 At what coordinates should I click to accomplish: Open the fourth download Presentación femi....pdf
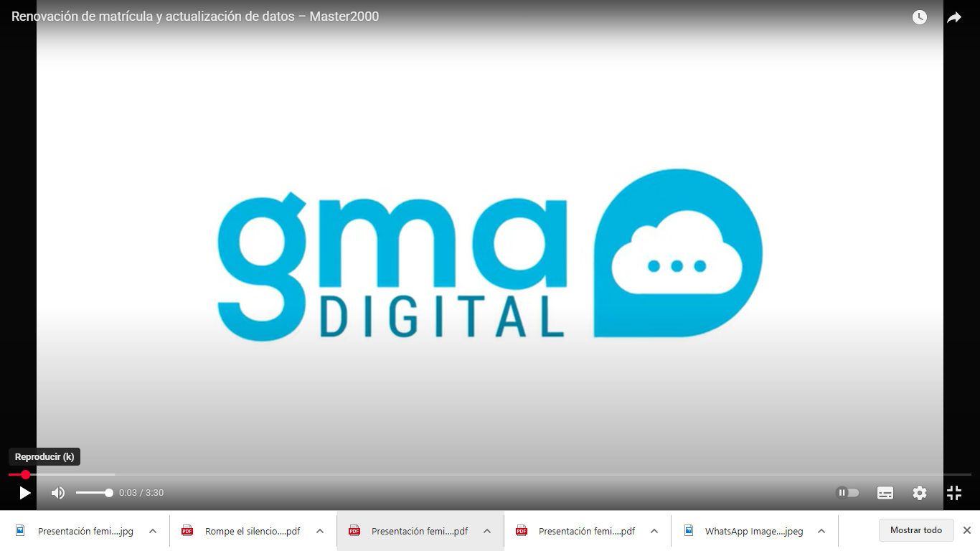pos(587,532)
